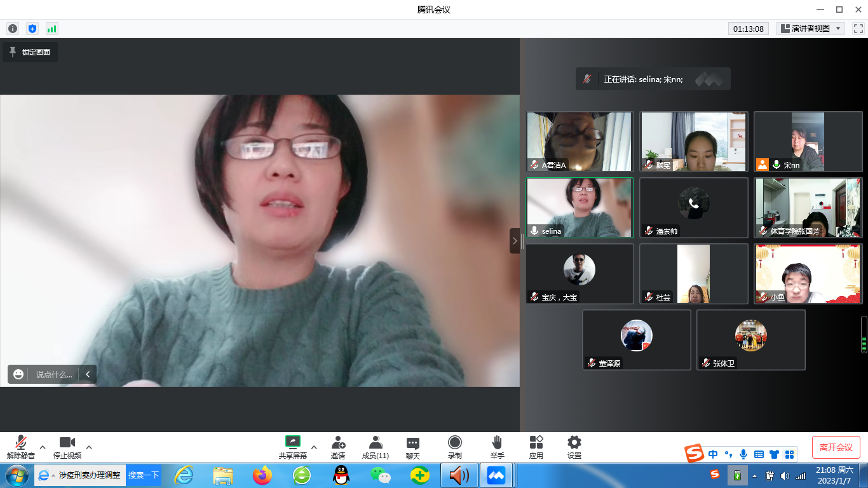Open the meeting info icon

(13, 29)
